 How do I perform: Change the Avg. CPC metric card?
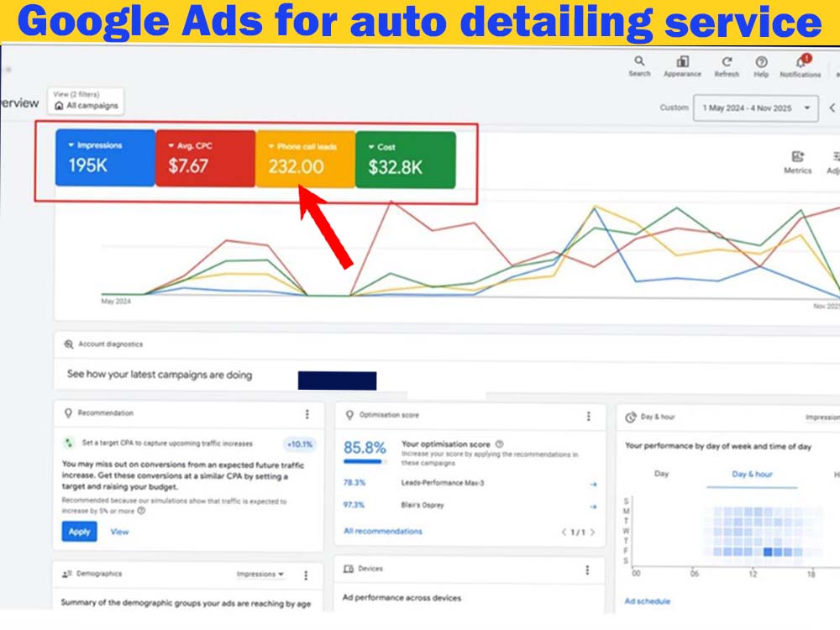[205, 159]
